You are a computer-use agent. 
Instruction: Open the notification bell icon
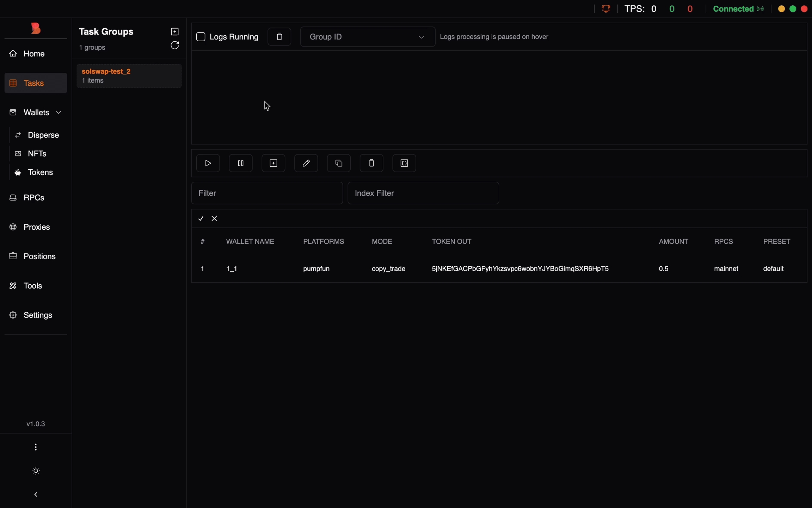[606, 9]
